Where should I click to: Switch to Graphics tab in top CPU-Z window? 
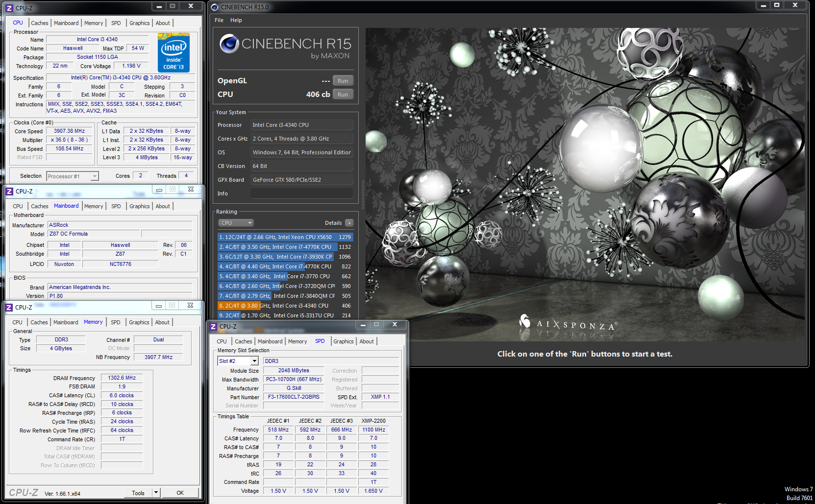pos(140,23)
